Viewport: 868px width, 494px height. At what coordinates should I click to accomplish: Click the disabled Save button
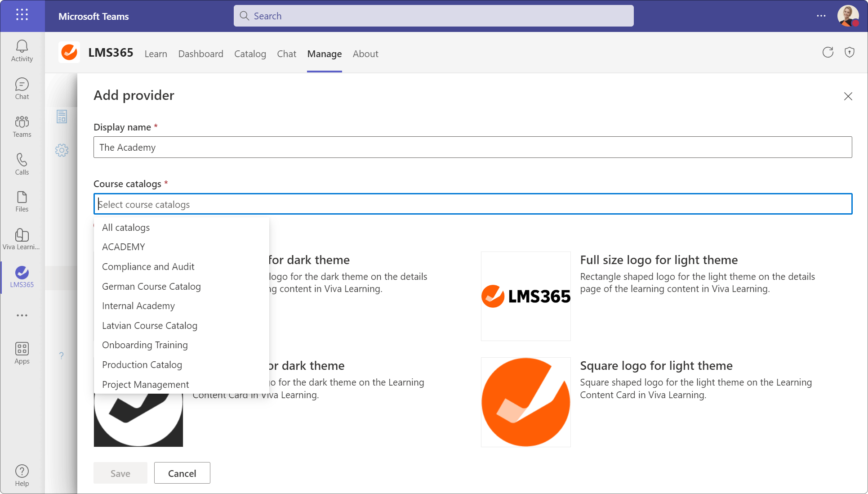point(120,473)
